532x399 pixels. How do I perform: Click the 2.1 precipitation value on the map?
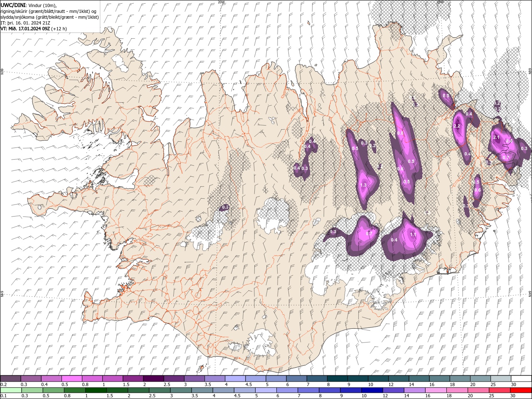coord(496,137)
